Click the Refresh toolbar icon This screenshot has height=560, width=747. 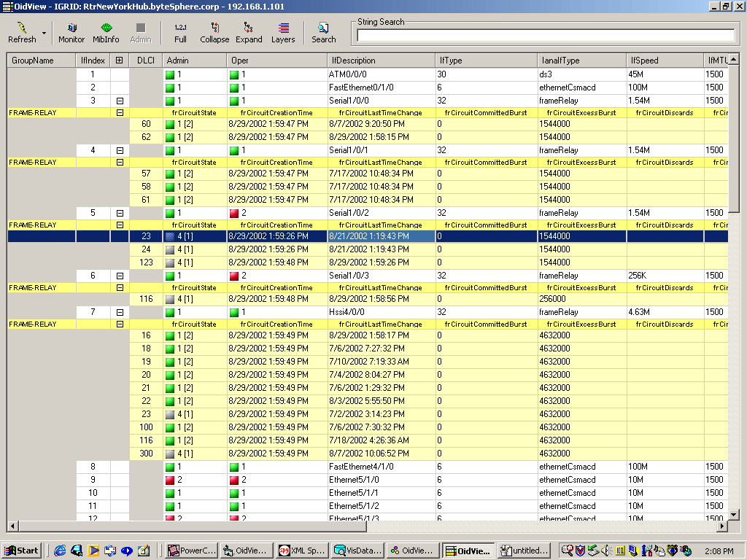click(21, 32)
